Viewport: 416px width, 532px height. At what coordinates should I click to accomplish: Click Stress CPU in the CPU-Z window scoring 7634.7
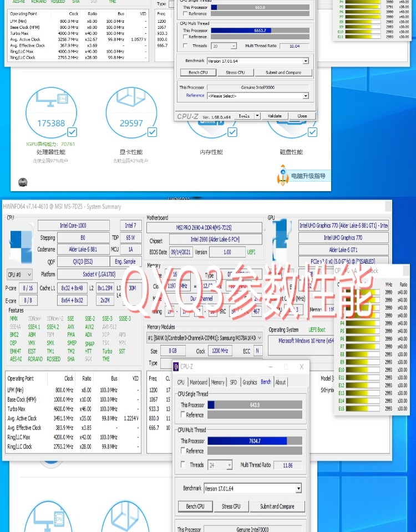(231, 506)
